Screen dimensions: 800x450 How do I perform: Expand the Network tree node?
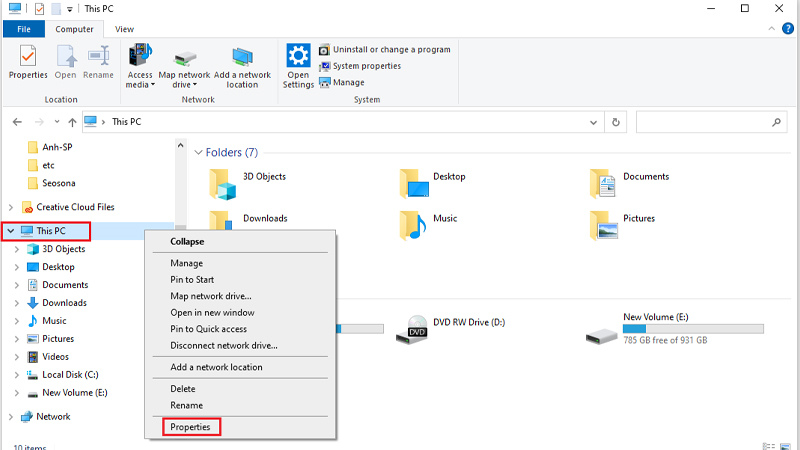[x=10, y=417]
